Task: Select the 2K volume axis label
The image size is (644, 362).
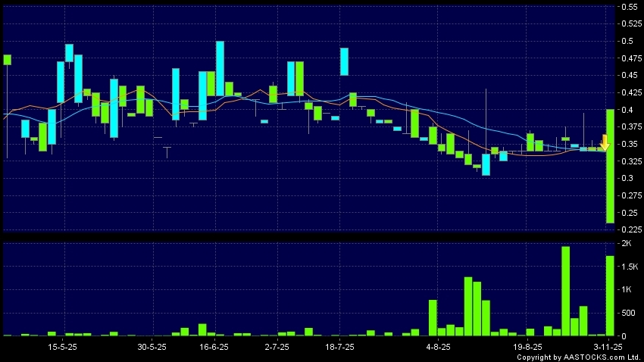Action: point(626,244)
